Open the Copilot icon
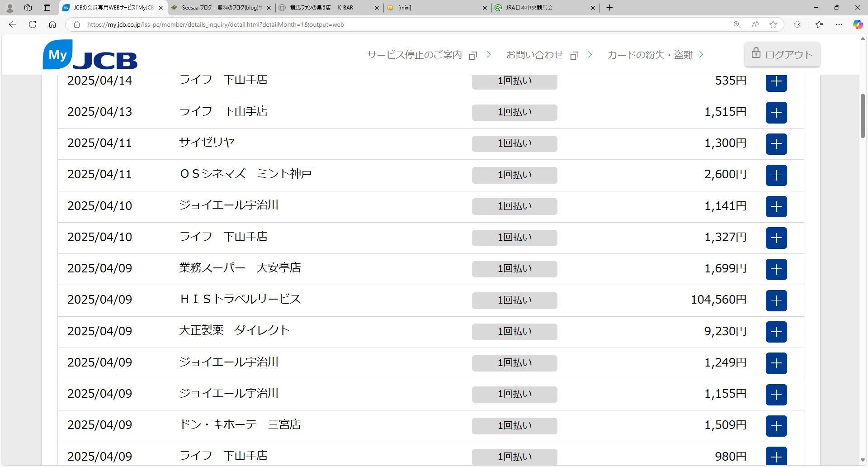Viewport: 868px width, 467px height. 858,24
